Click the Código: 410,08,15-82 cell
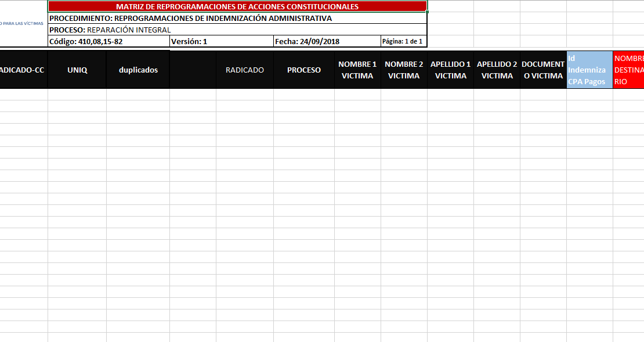Viewport: 644px width, 342px height. (108, 41)
